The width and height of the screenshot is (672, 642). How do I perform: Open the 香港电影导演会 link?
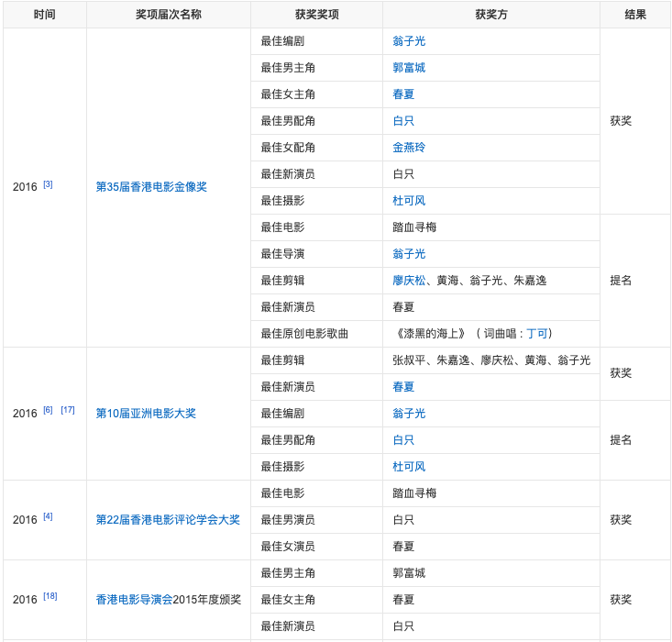pyautogui.click(x=134, y=600)
